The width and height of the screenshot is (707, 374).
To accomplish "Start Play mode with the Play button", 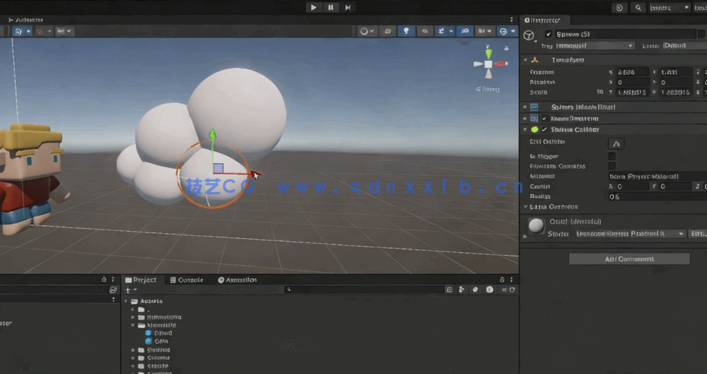I will click(x=313, y=7).
